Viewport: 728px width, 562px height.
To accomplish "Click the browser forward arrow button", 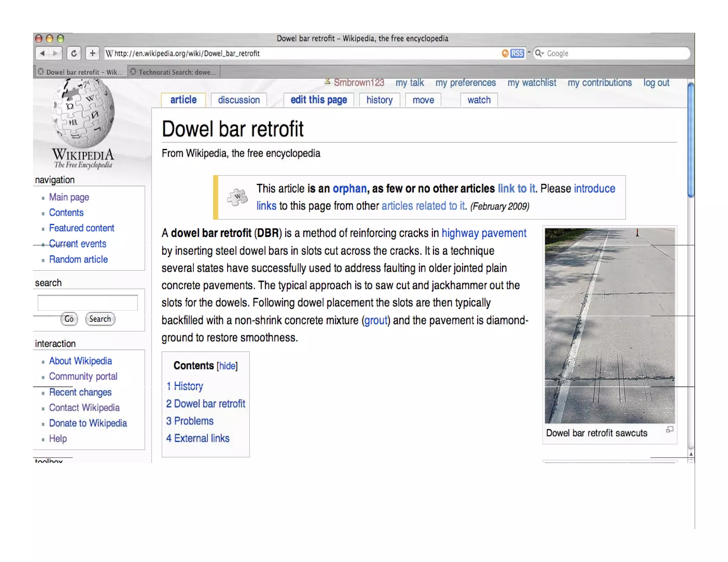I will pos(55,54).
